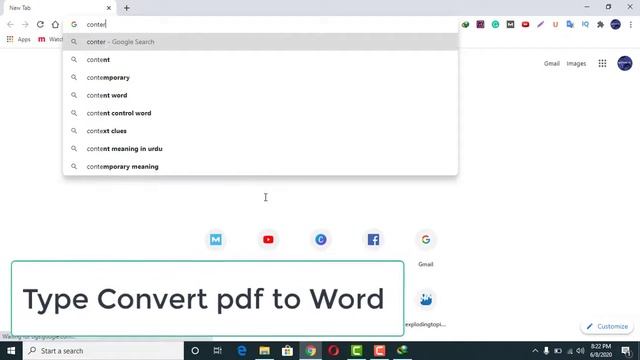The height and width of the screenshot is (360, 640).
Task: Open the Extensions puzzle icon
Action: click(600, 24)
